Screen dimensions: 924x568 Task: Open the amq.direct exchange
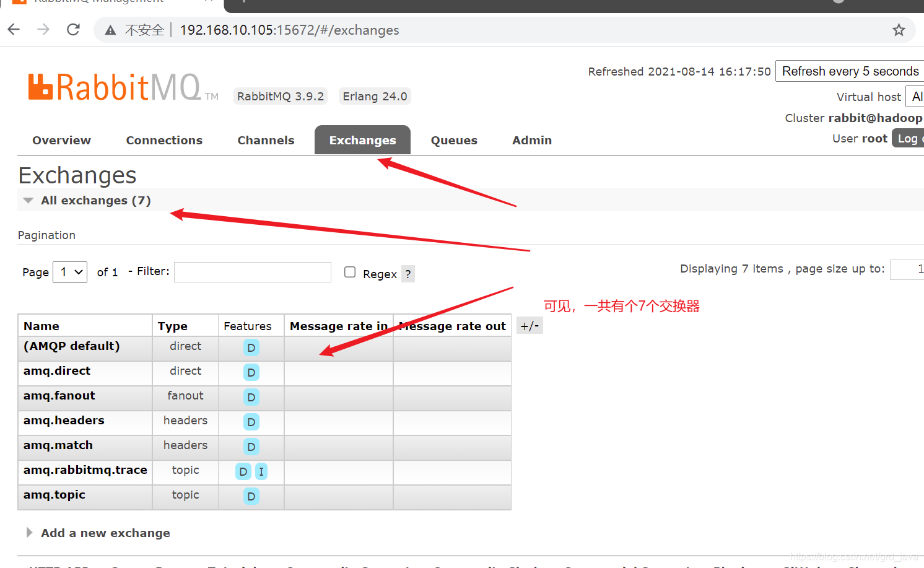click(x=57, y=371)
